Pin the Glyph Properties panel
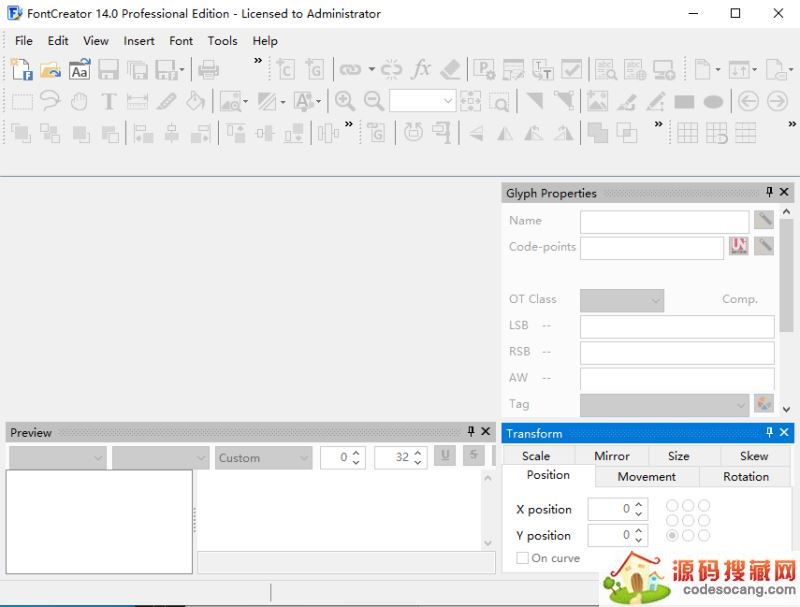The height and width of the screenshot is (607, 800). click(x=769, y=192)
